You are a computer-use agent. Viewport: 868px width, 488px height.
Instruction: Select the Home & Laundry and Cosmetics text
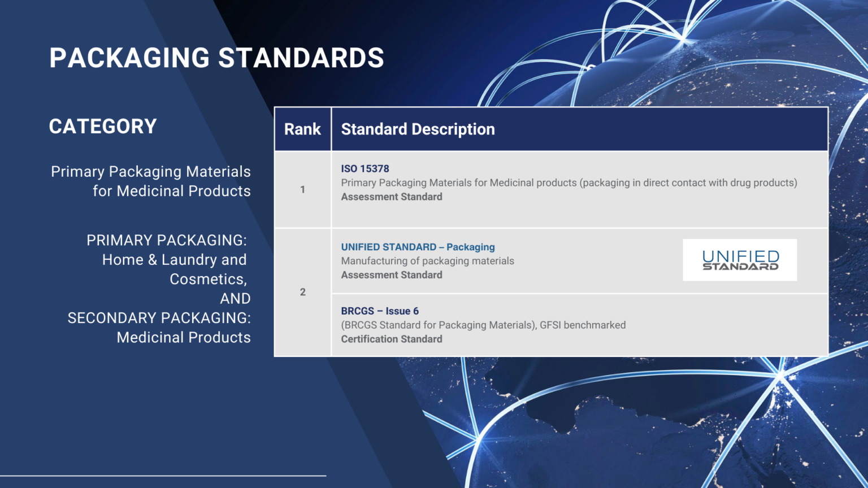[174, 269]
